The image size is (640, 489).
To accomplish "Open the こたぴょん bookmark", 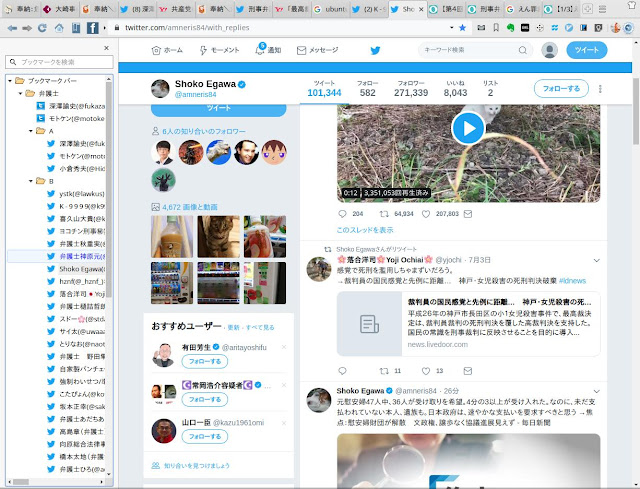I will 76,394.
